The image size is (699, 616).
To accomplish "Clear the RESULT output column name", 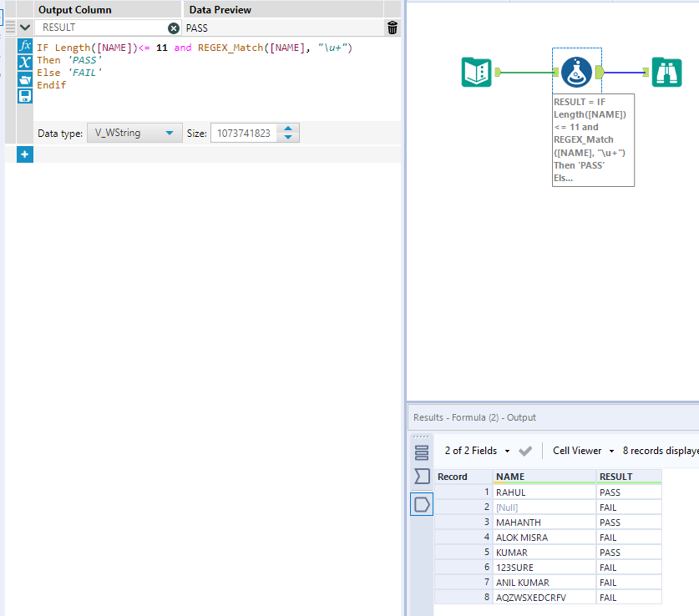I will tap(174, 28).
